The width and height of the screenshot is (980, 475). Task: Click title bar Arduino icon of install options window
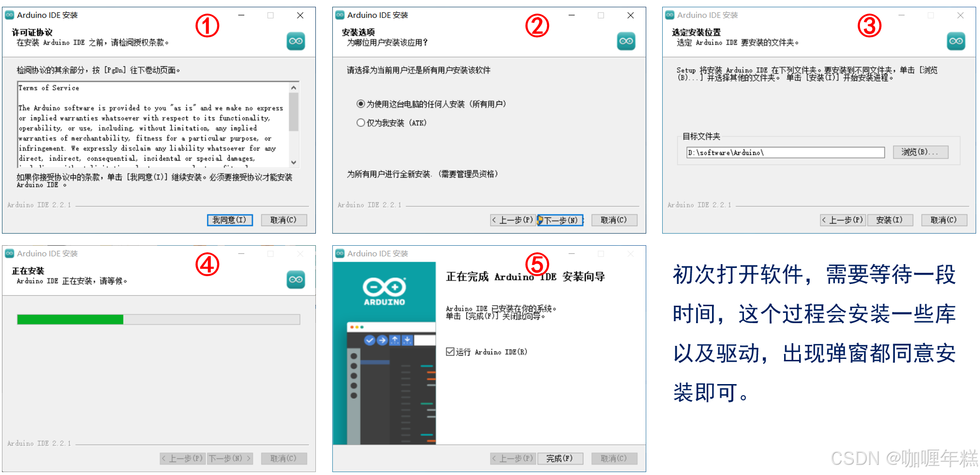[x=340, y=15]
